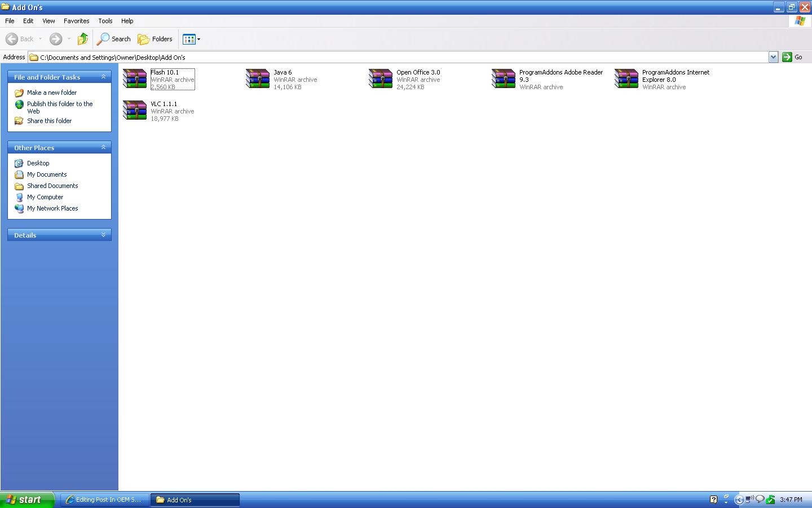The image size is (812, 508).
Task: Go to Desktop in Other Places
Action: (38, 163)
